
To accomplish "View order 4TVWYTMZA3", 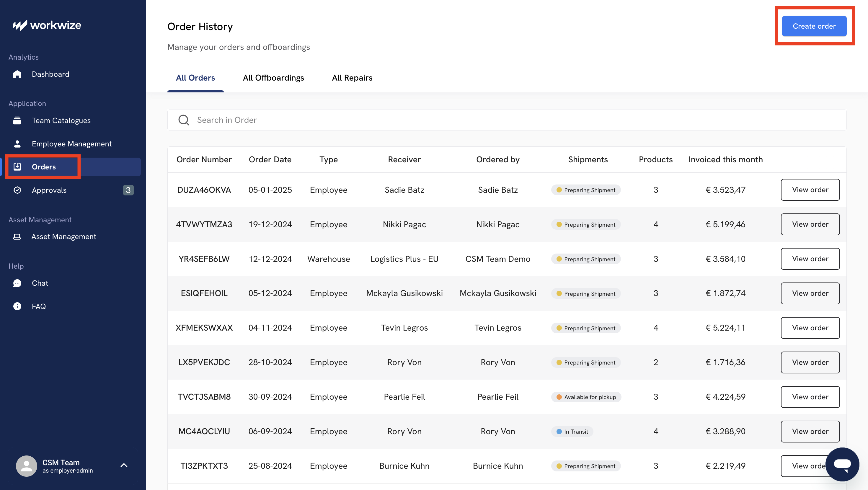I will (810, 224).
